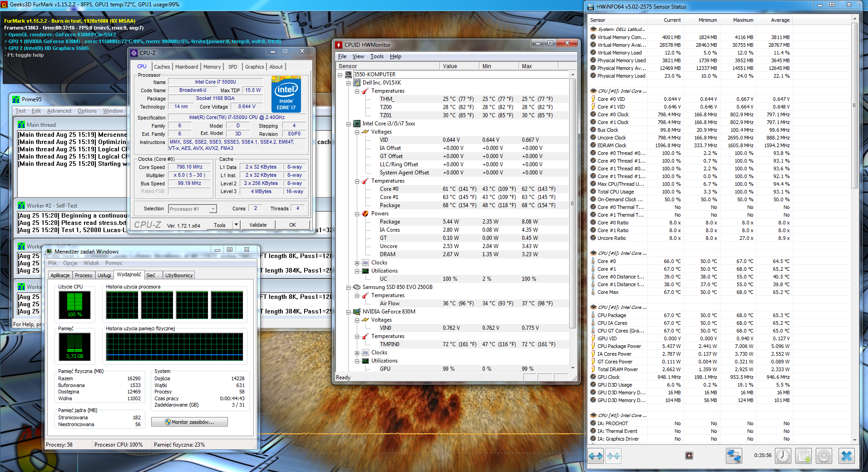
Task: Click the Tools button in CPU-Z
Action: click(220, 225)
